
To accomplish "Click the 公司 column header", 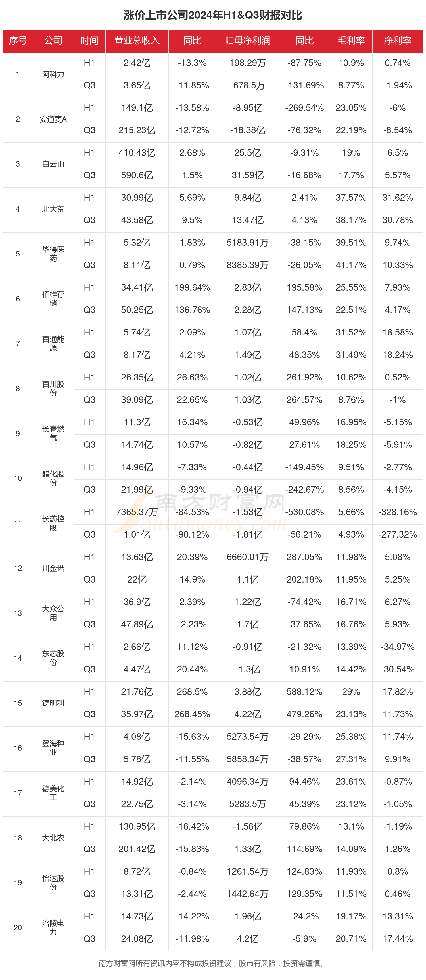I will 53,41.
